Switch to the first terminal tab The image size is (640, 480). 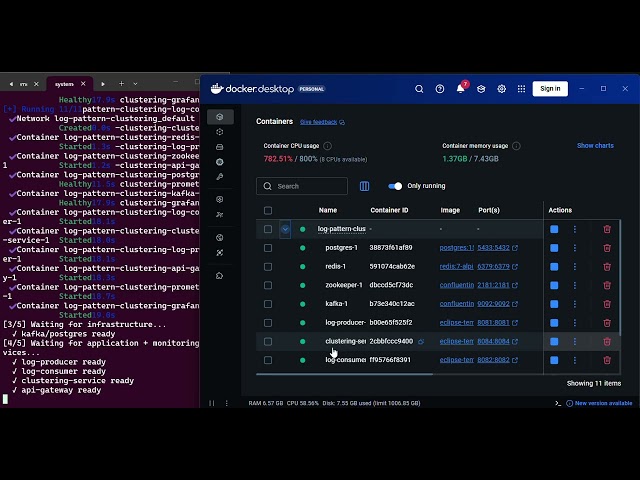(24, 84)
